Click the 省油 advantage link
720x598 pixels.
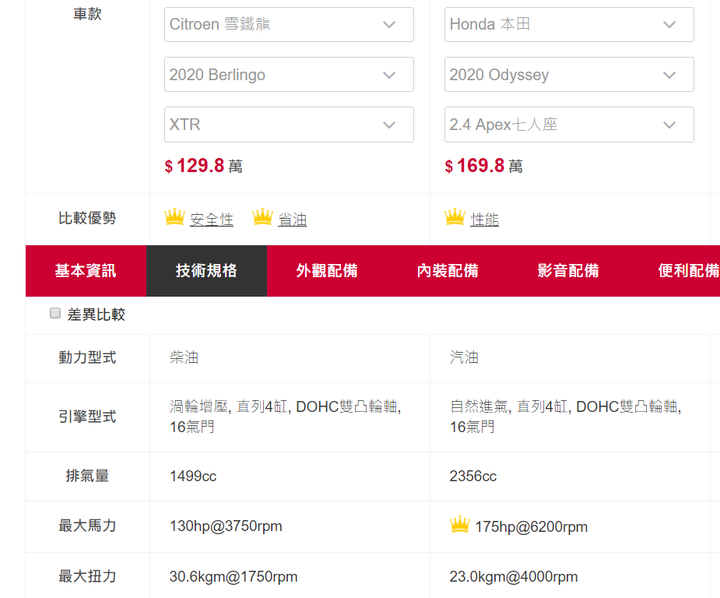point(292,220)
